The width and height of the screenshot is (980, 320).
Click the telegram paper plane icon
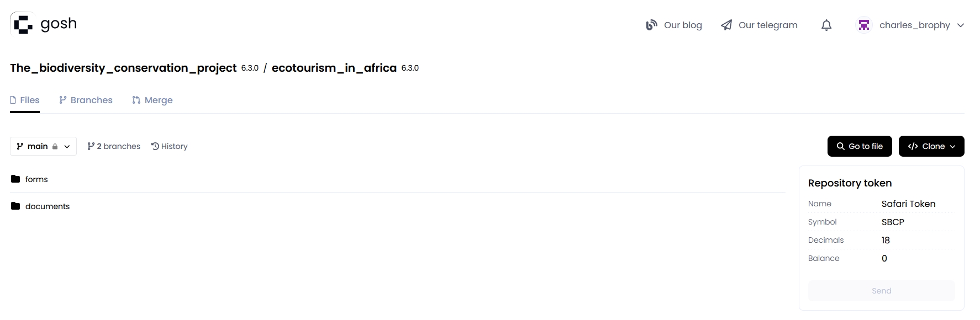(x=726, y=25)
